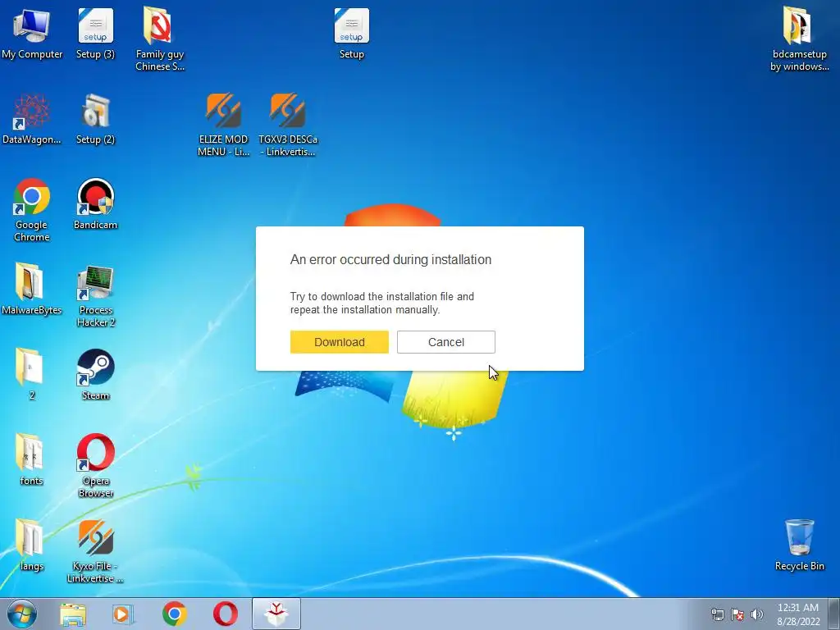Select the fonts folder icon
The image size is (840, 630).
click(32, 459)
